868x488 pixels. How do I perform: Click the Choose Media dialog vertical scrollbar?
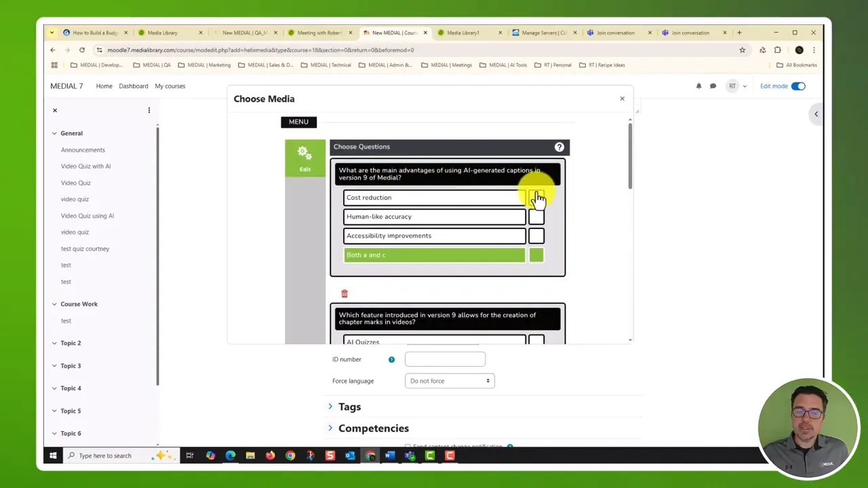pos(630,156)
